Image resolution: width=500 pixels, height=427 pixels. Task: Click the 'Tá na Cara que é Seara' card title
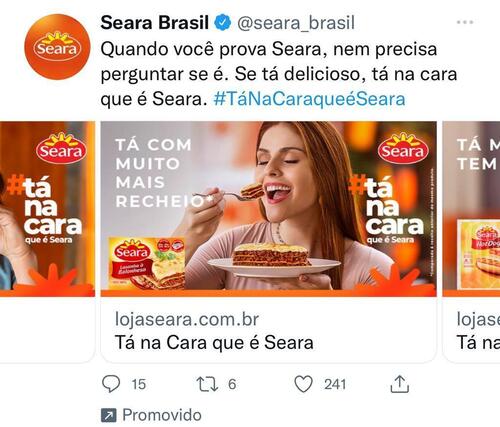214,343
